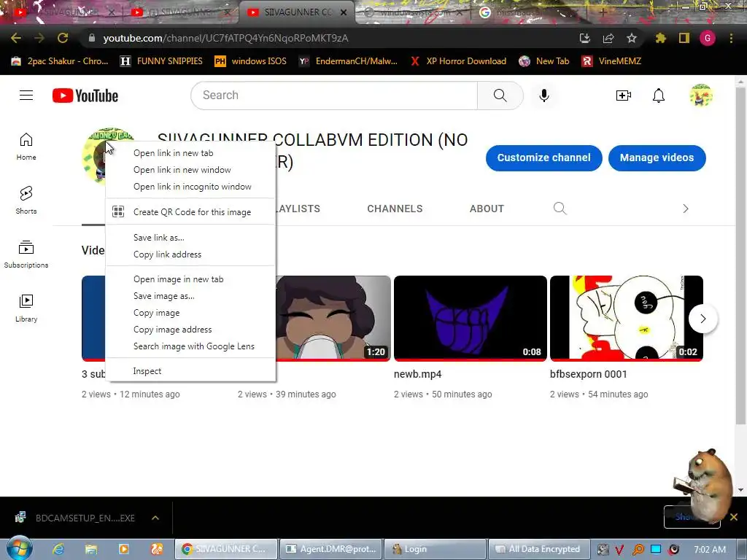Start voice search with microphone icon
This screenshot has width=747, height=560.
[x=543, y=96]
